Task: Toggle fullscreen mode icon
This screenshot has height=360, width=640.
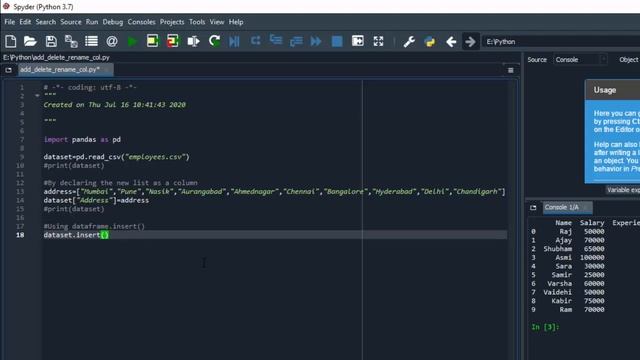Action: [x=378, y=41]
